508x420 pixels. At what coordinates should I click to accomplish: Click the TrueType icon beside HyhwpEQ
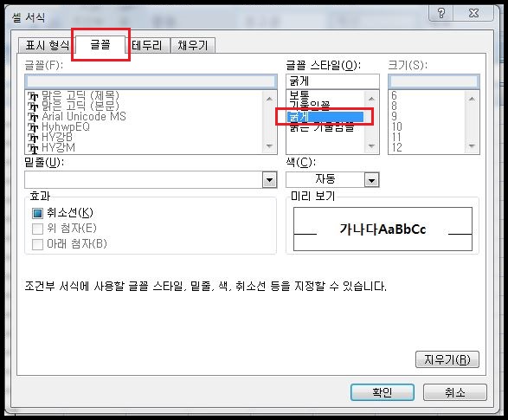click(33, 127)
